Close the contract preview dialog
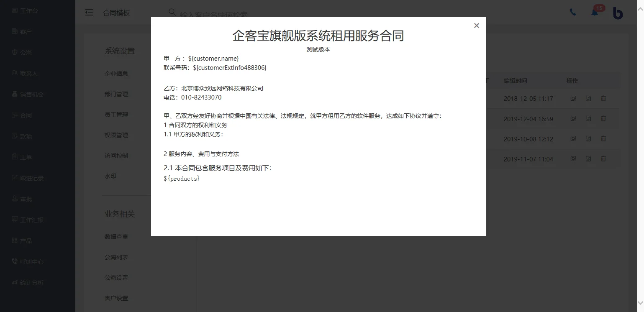 pos(476,26)
